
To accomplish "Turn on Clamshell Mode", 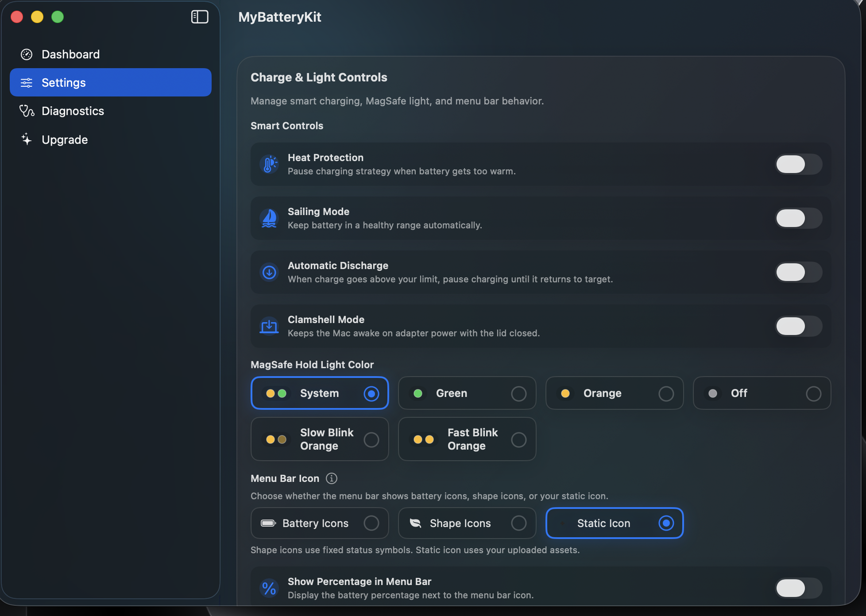I will click(x=798, y=326).
